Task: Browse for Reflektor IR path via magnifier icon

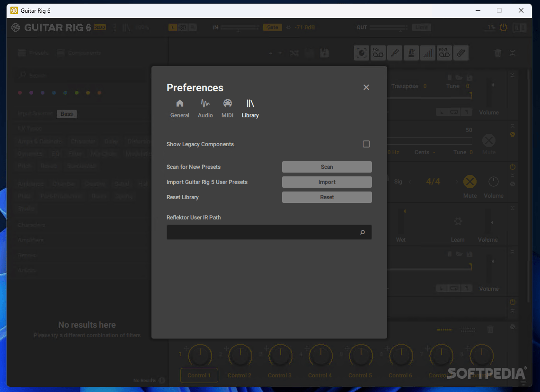Action: coord(363,232)
